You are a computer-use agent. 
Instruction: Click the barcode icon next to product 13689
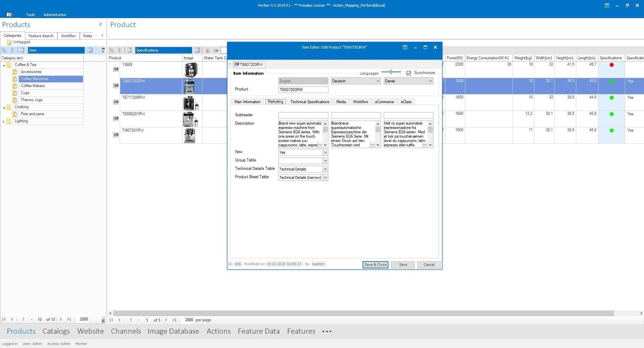coord(115,69)
